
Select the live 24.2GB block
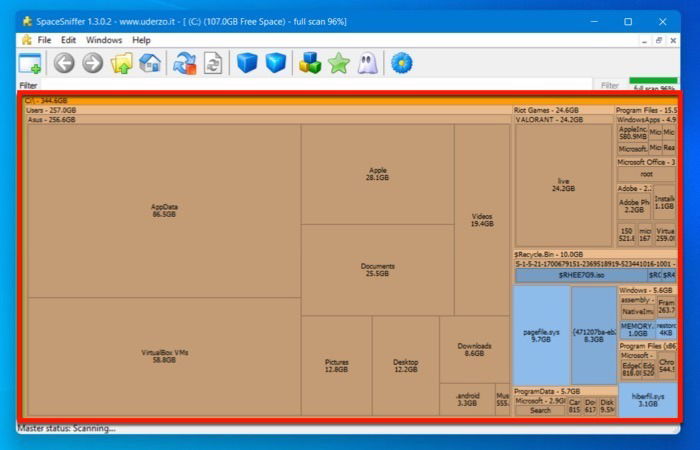(x=563, y=185)
